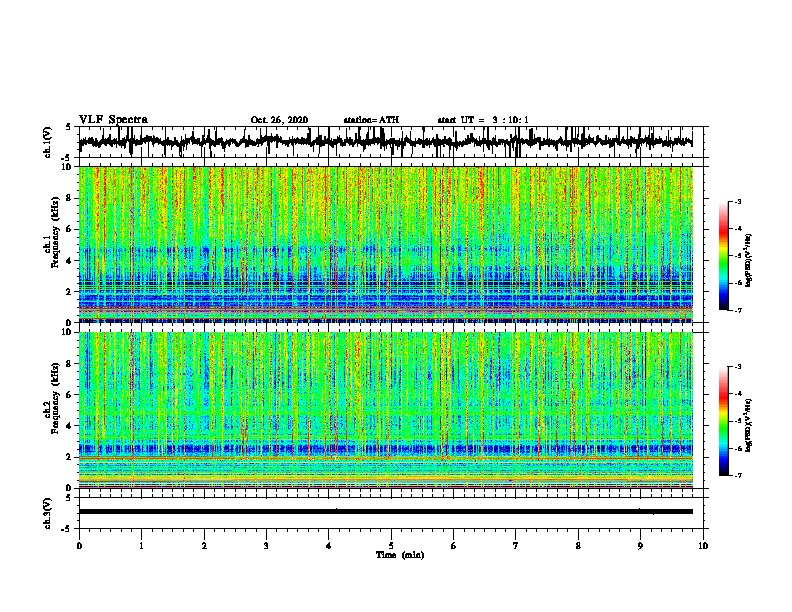Viewport: 792px width, 612px height.
Task: Click the ch.2 spectrogram color scale bar
Action: tap(723, 421)
